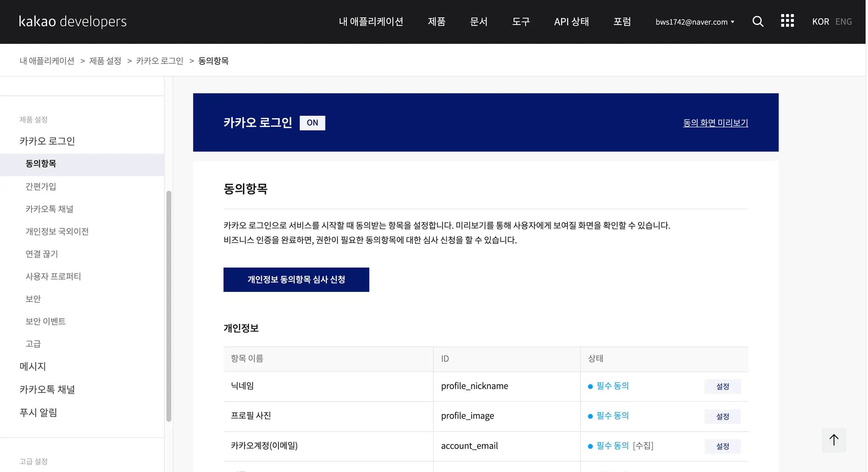868x472 pixels.
Task: Select 간편가입 in the sidebar
Action: coord(41,186)
